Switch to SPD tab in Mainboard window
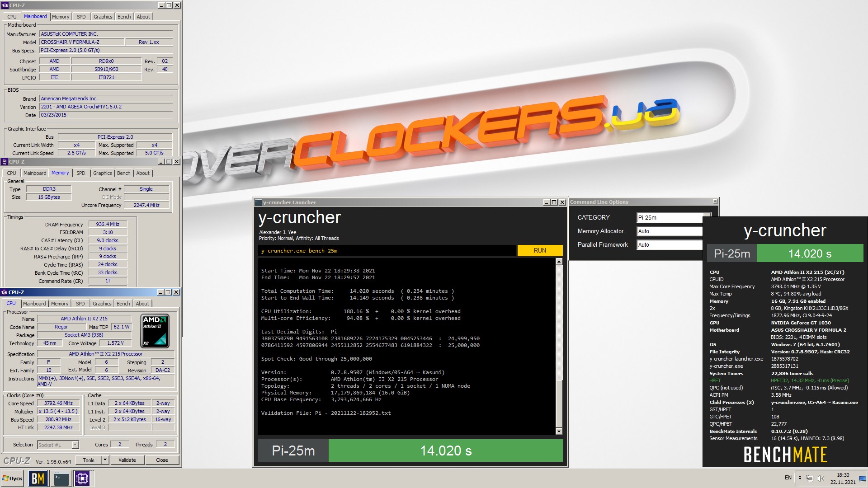This screenshot has width=868, height=488. tap(81, 17)
